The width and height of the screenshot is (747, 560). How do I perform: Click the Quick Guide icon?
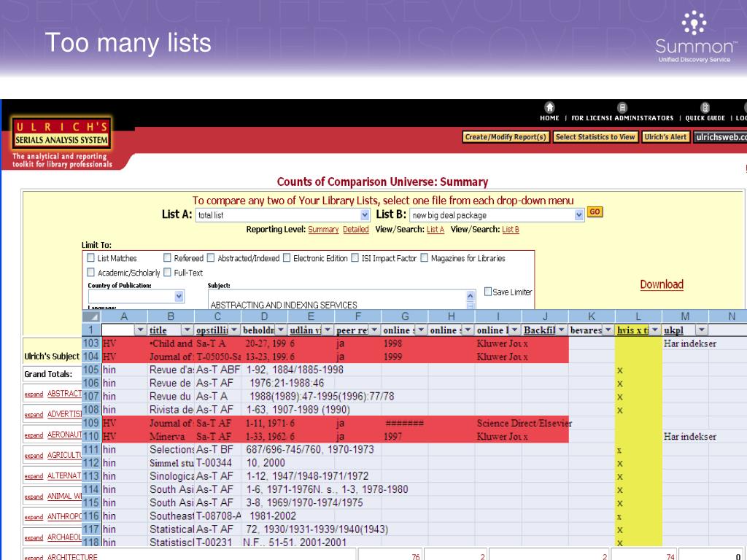click(705, 108)
